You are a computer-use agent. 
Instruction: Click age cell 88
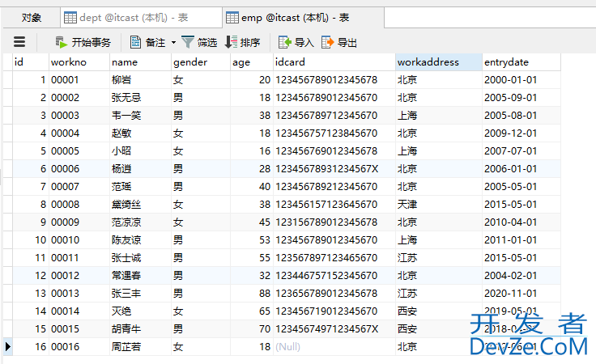click(252, 294)
